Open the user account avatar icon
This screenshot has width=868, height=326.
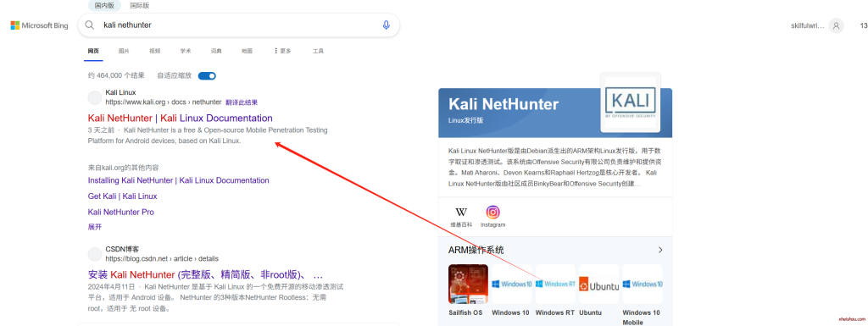(x=837, y=25)
